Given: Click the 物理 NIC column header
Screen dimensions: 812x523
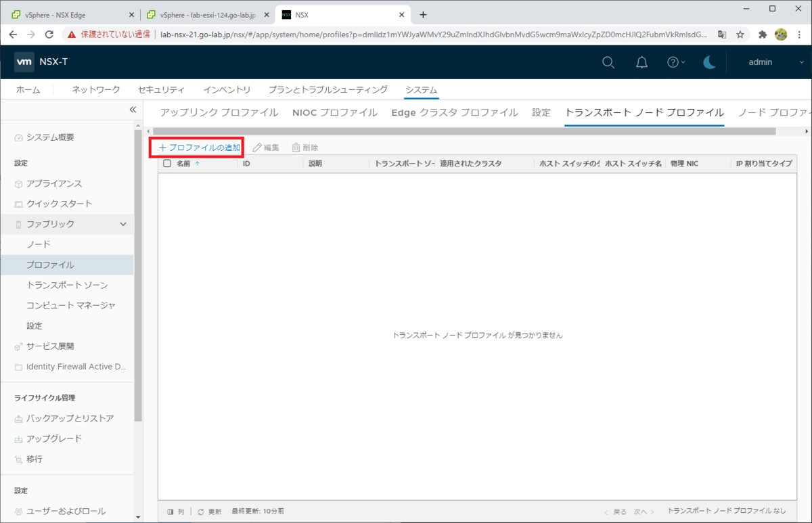Looking at the screenshot, I should [x=684, y=164].
